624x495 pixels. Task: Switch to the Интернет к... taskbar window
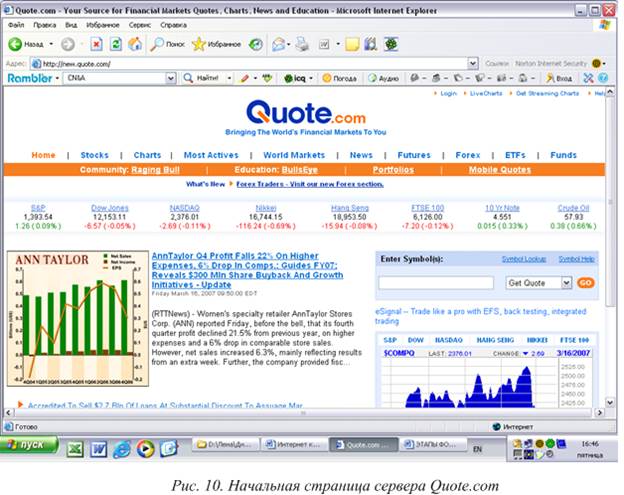(294, 444)
